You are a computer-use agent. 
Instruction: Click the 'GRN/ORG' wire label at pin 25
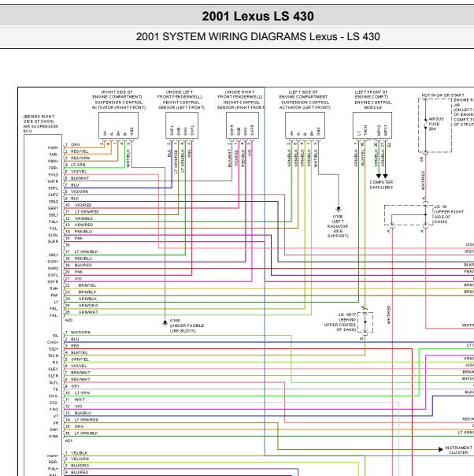click(x=88, y=306)
